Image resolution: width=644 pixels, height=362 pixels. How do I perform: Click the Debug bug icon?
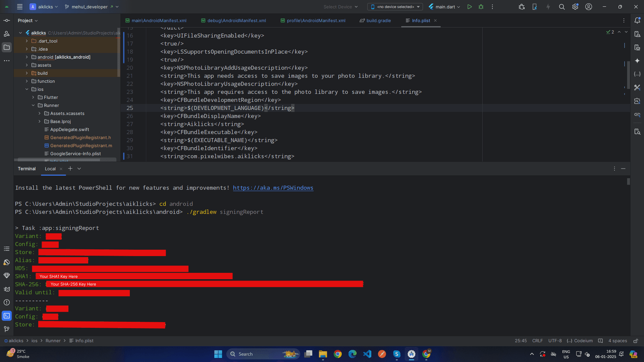(481, 7)
